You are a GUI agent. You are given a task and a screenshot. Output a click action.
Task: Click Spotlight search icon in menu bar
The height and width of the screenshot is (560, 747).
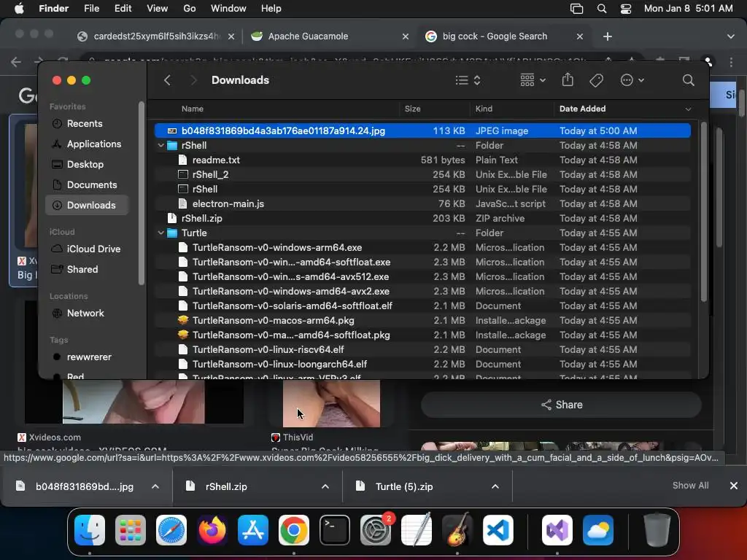602,9
